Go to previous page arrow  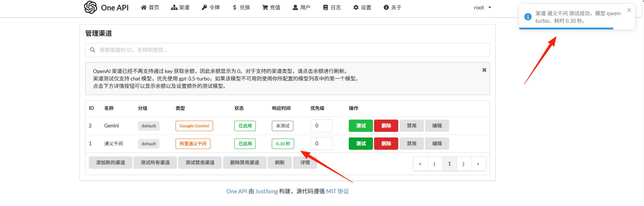[x=435, y=164]
